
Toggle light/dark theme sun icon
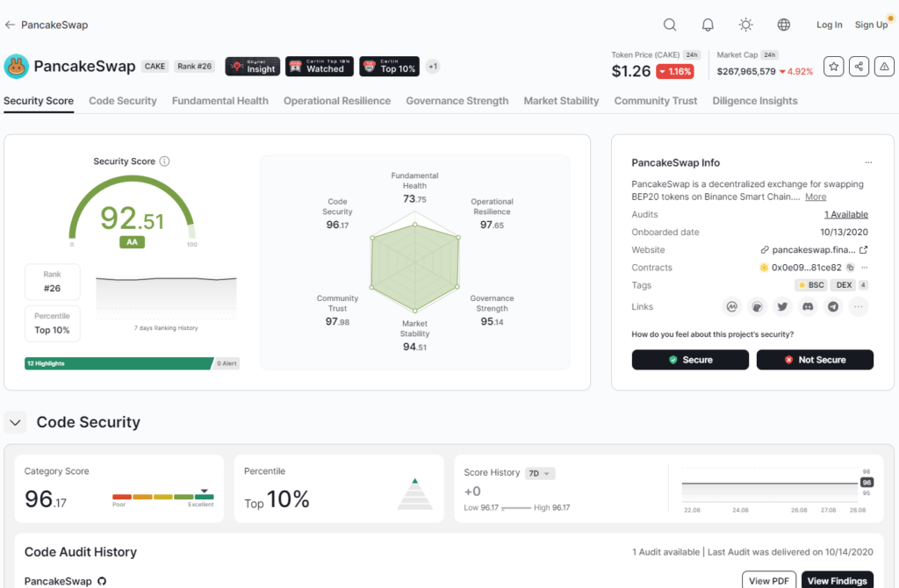click(x=745, y=25)
